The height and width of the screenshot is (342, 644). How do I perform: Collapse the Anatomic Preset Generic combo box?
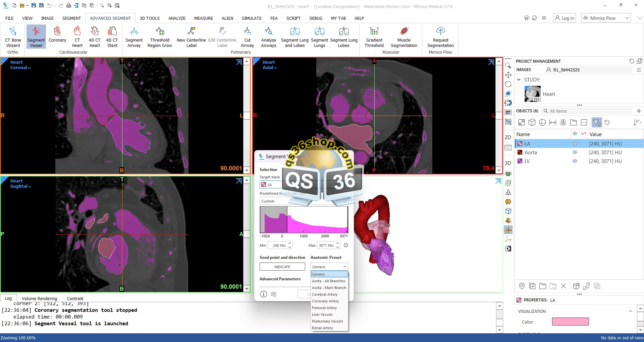tap(329, 267)
